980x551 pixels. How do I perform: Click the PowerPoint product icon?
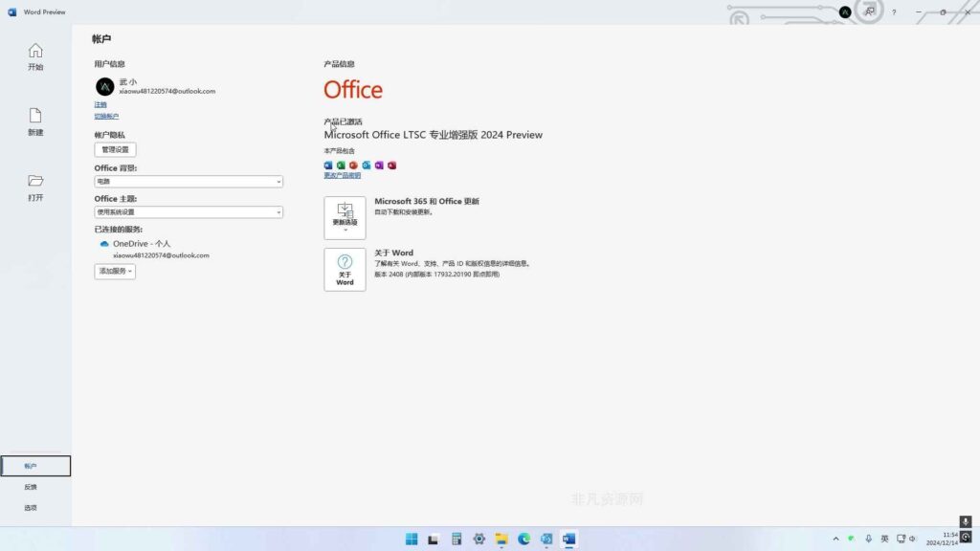tap(353, 165)
